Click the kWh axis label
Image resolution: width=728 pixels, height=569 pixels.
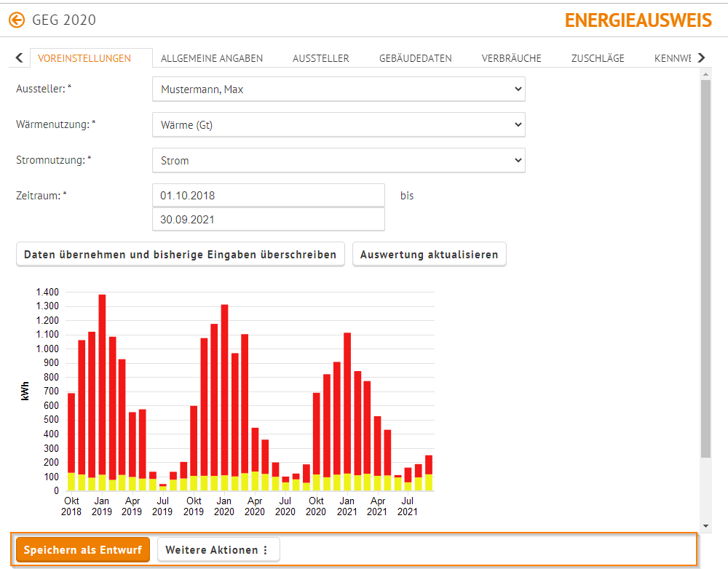pyautogui.click(x=25, y=391)
